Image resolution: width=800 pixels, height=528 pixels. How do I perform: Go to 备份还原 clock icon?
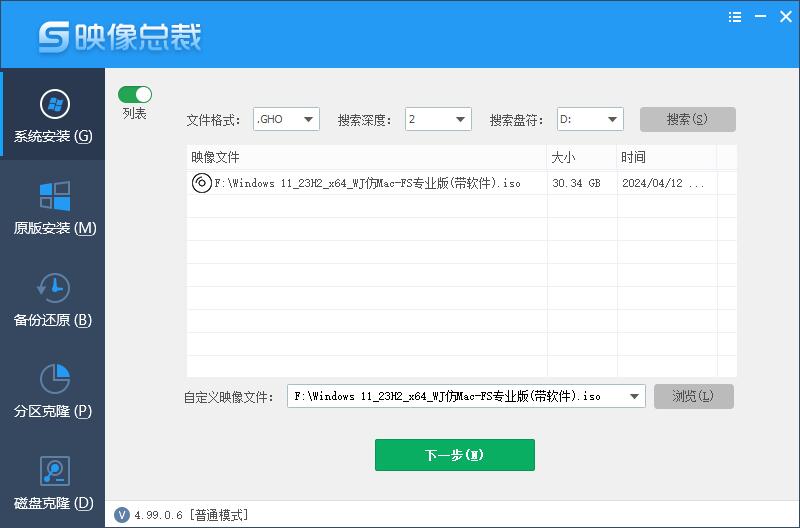pos(53,287)
